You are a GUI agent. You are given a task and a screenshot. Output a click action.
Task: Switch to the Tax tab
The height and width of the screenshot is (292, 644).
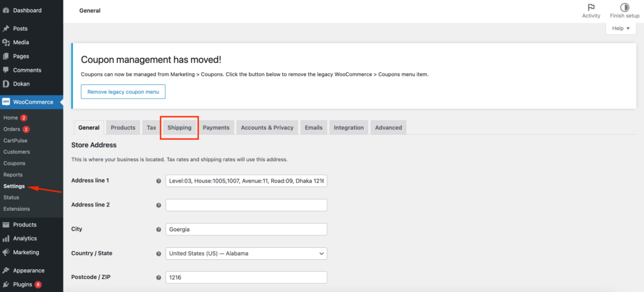pyautogui.click(x=152, y=128)
